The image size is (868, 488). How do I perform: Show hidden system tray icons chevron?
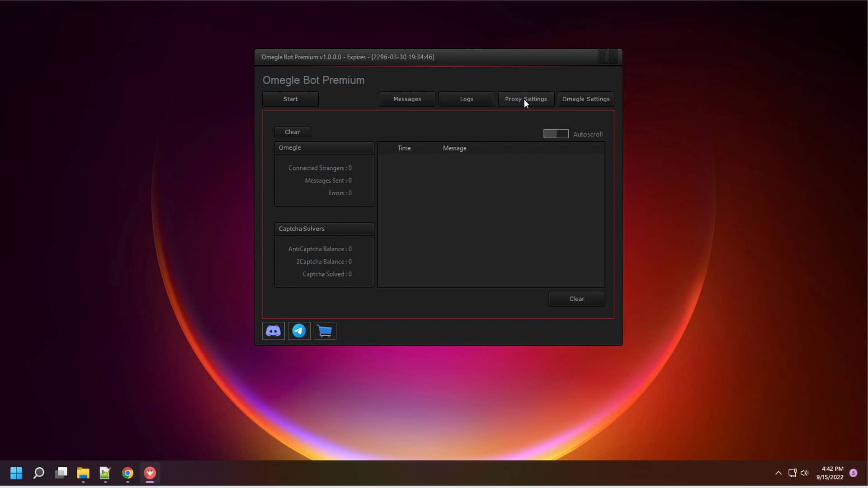pyautogui.click(x=778, y=473)
